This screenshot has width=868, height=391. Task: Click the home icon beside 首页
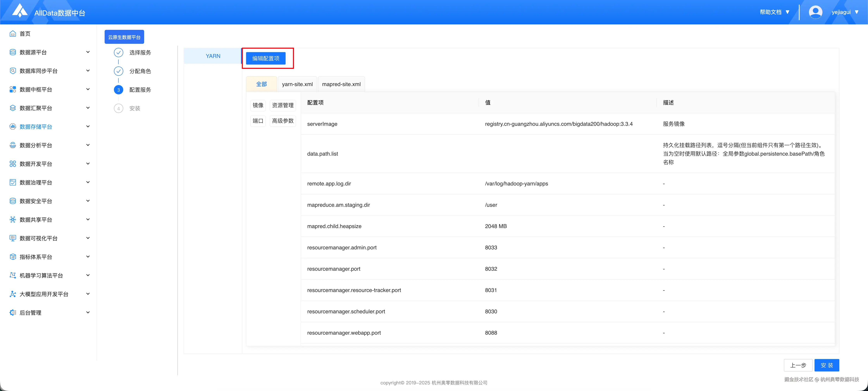point(13,34)
